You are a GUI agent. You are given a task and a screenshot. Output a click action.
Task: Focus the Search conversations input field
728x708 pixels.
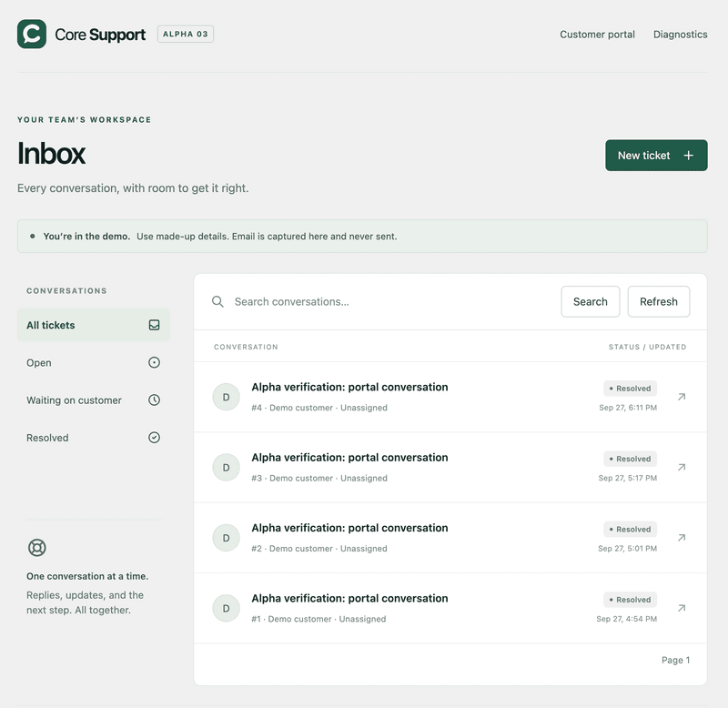[x=393, y=302]
